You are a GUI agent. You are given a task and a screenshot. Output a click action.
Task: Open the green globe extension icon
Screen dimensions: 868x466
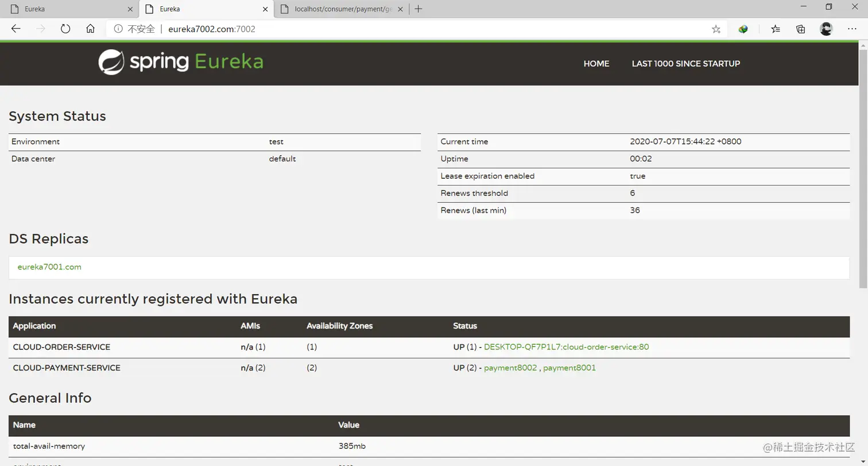(743, 29)
